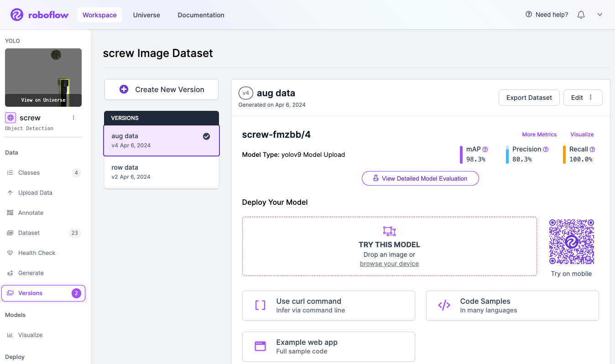Click the mAP help question icon
Screen dimensions: 615x364
pos(485,149)
